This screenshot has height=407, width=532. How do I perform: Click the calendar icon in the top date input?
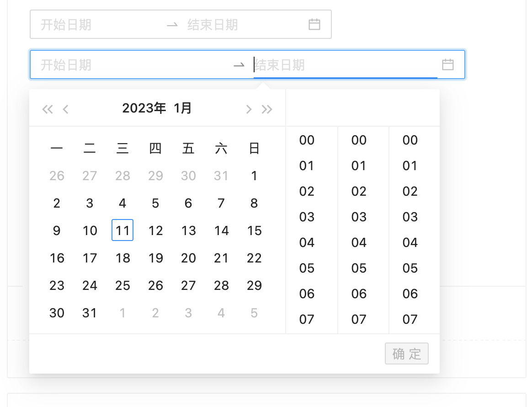tap(314, 25)
